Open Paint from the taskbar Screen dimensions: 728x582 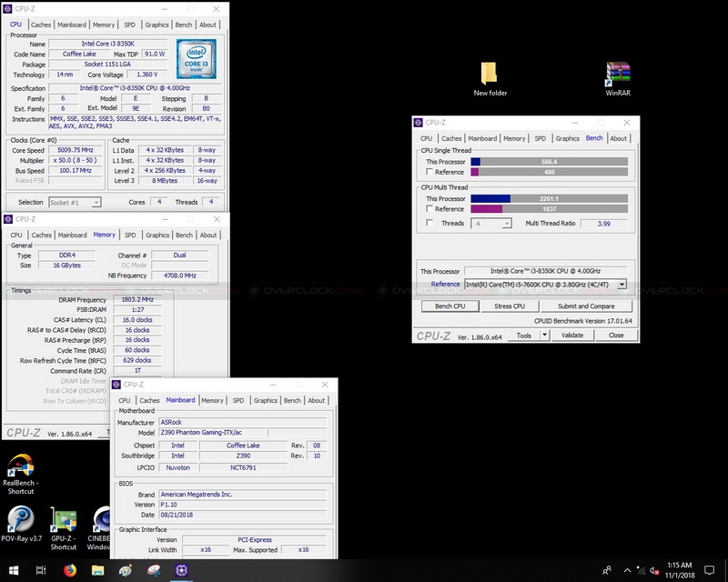pyautogui.click(x=126, y=570)
